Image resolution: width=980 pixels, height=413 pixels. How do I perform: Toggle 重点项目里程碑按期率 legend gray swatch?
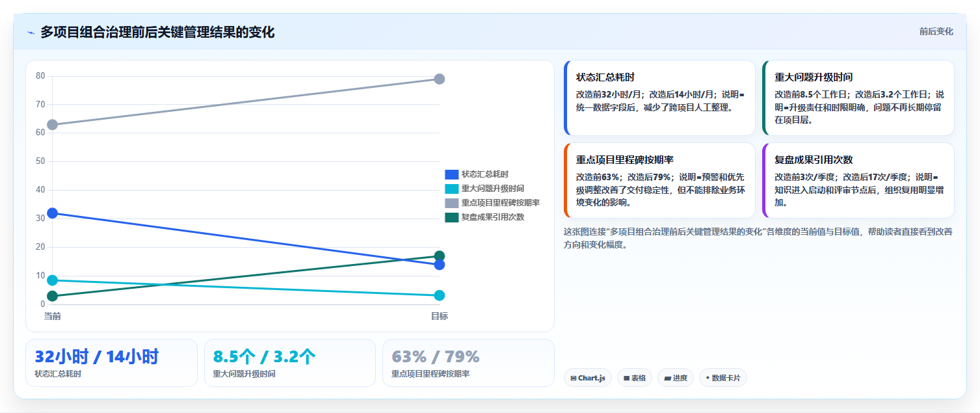[x=451, y=203]
